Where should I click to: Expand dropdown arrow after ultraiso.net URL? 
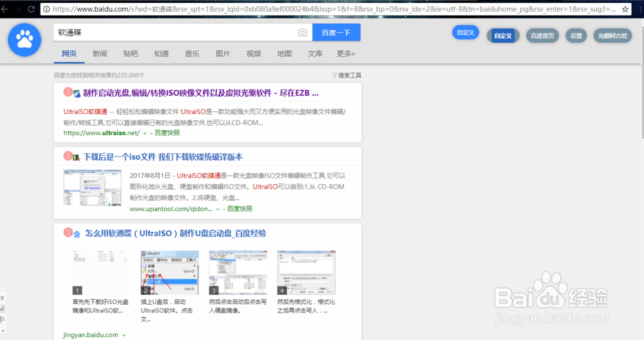click(x=144, y=133)
